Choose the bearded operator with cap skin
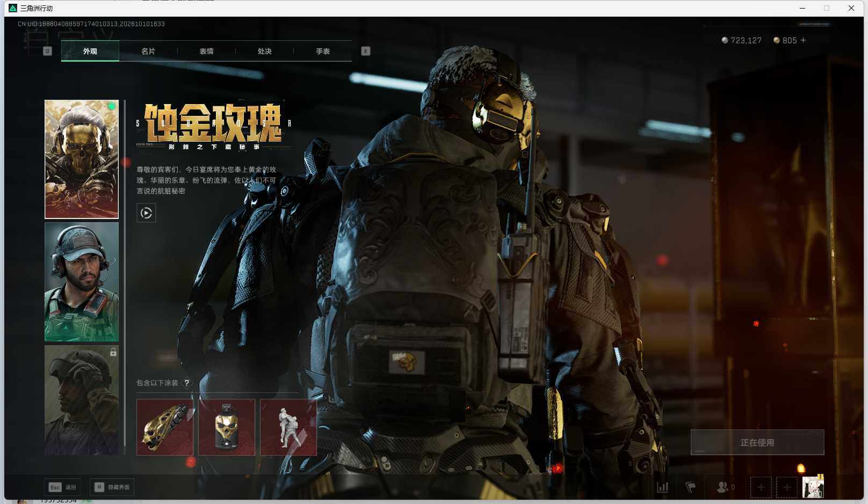Image resolution: width=868 pixels, height=504 pixels. tap(82, 282)
